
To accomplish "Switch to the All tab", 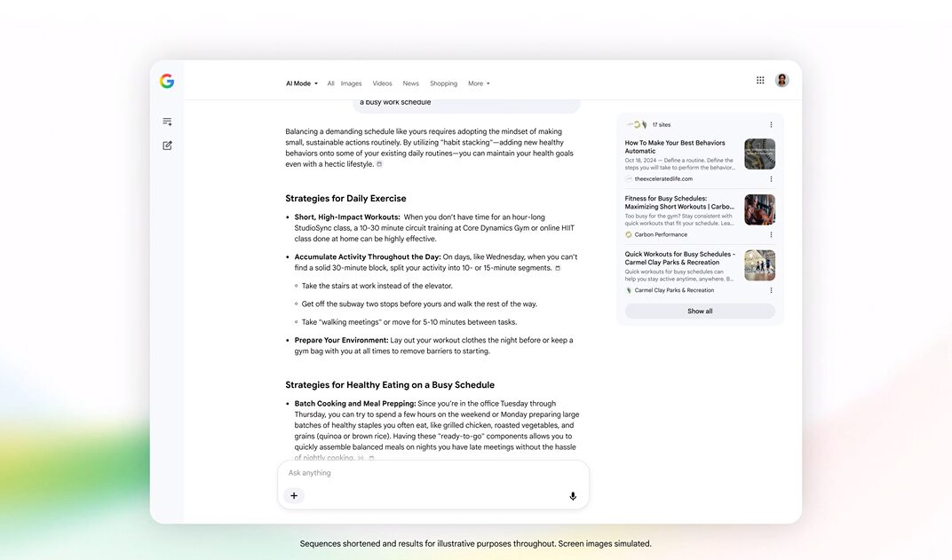I will click(330, 83).
